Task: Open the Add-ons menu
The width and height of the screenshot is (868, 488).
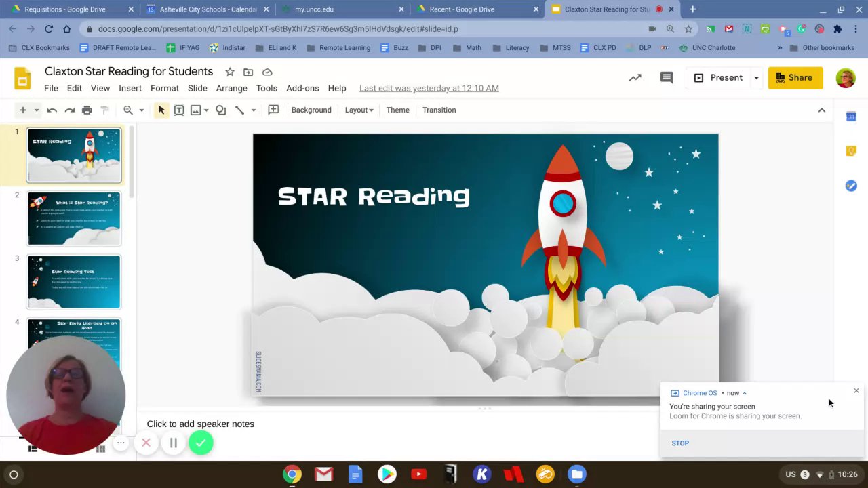Action: [x=302, y=88]
